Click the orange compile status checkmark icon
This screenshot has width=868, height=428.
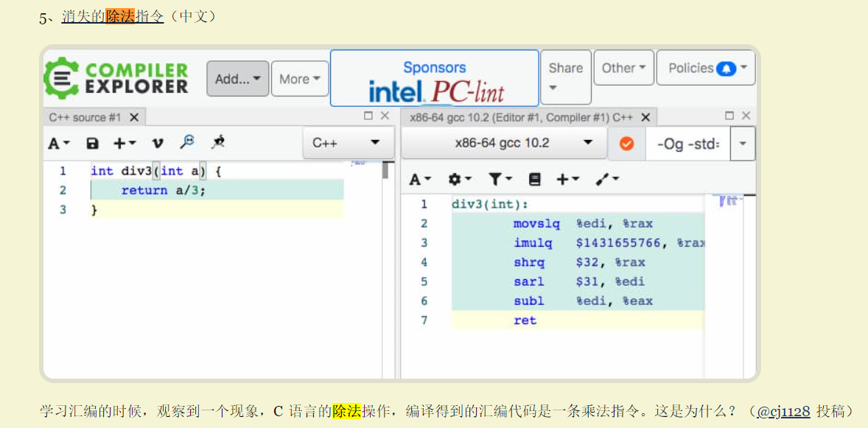coord(626,144)
